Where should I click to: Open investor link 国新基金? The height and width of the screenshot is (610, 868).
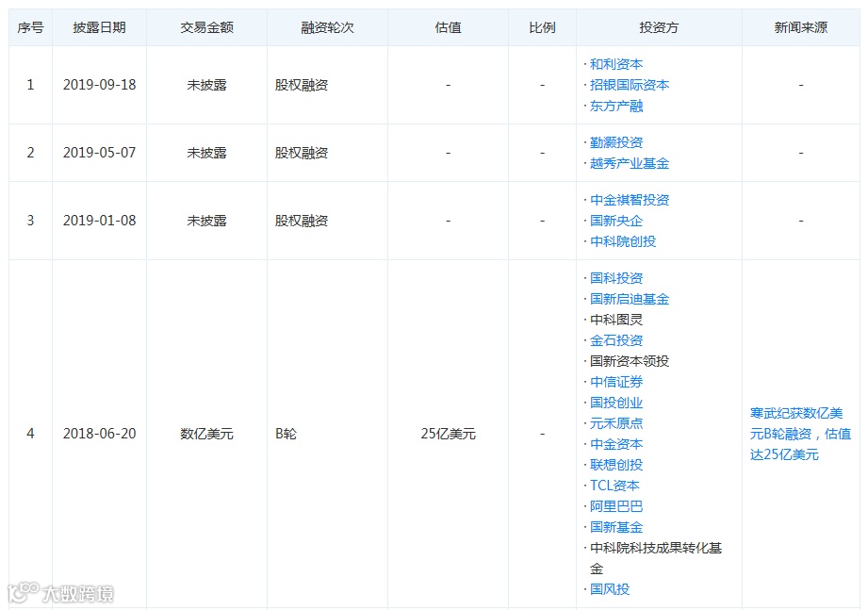click(616, 527)
